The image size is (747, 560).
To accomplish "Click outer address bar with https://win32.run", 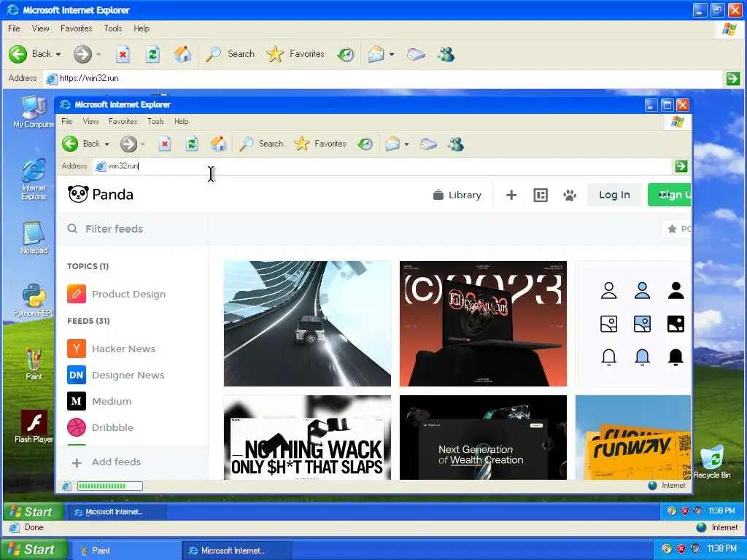I will click(x=383, y=79).
